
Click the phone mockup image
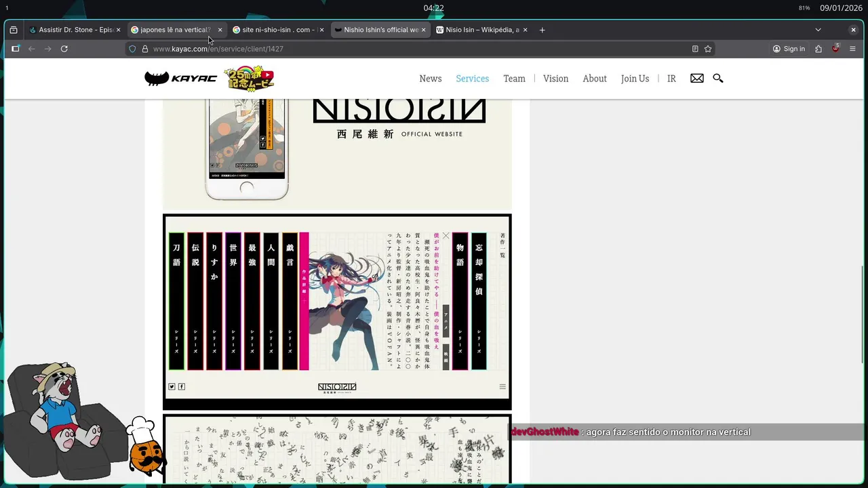click(x=246, y=149)
